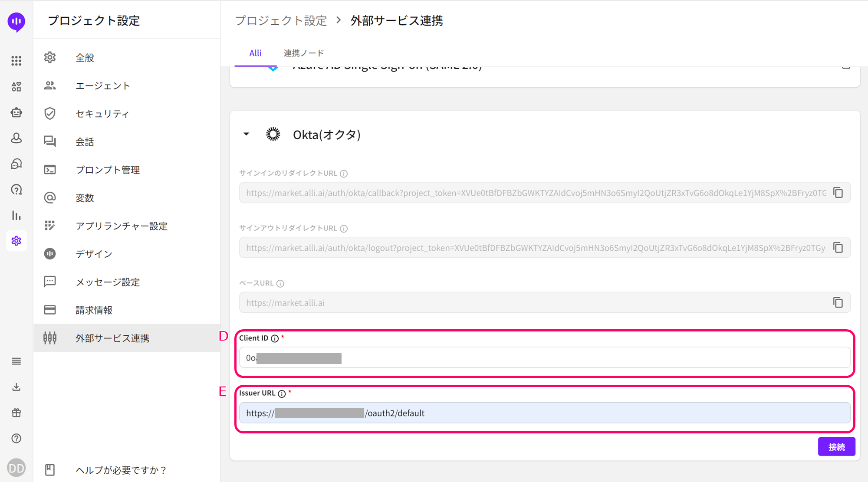868x482 pixels.
Task: Go to プロンプト管理 in settings menu
Action: [108, 170]
